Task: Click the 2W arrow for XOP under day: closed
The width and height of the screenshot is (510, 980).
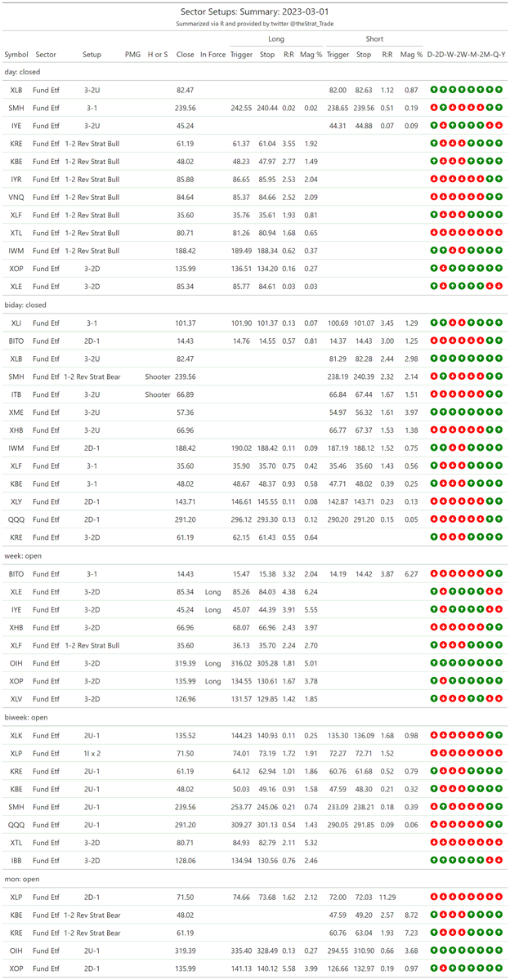Action: (x=463, y=269)
